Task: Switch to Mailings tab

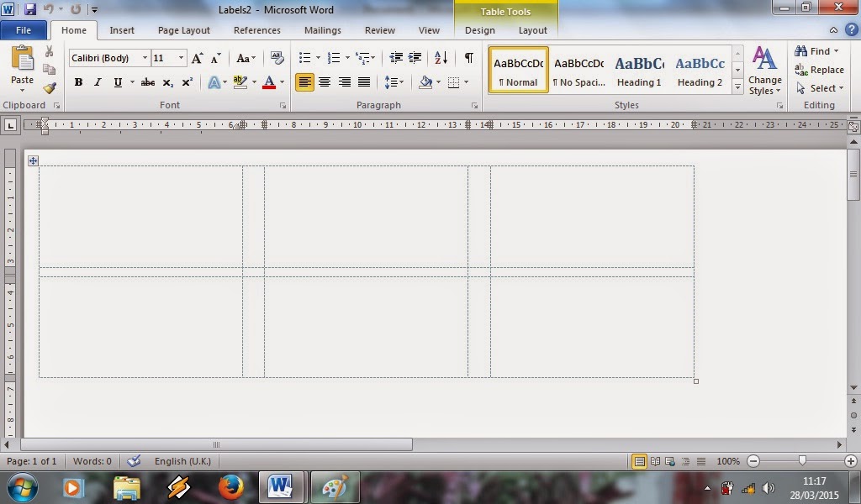Action: pos(323,30)
